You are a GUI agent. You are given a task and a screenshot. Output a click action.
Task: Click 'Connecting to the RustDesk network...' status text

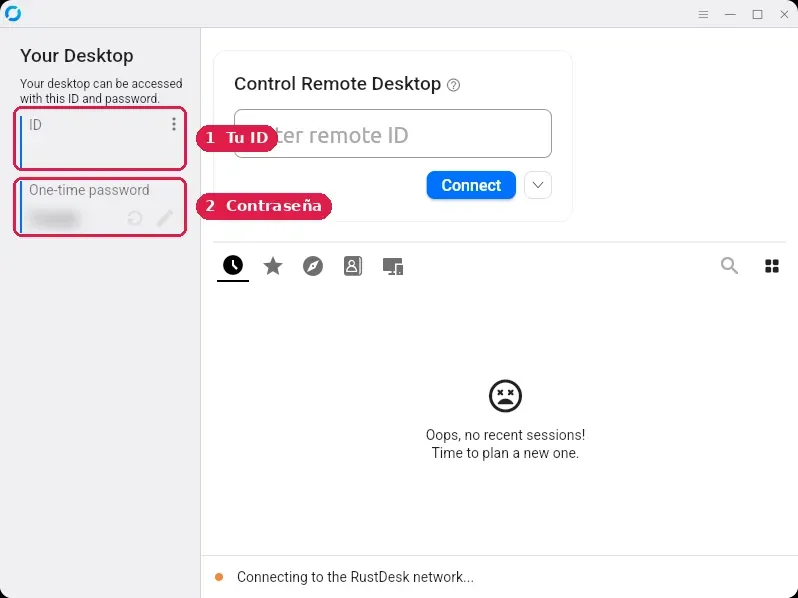(355, 577)
